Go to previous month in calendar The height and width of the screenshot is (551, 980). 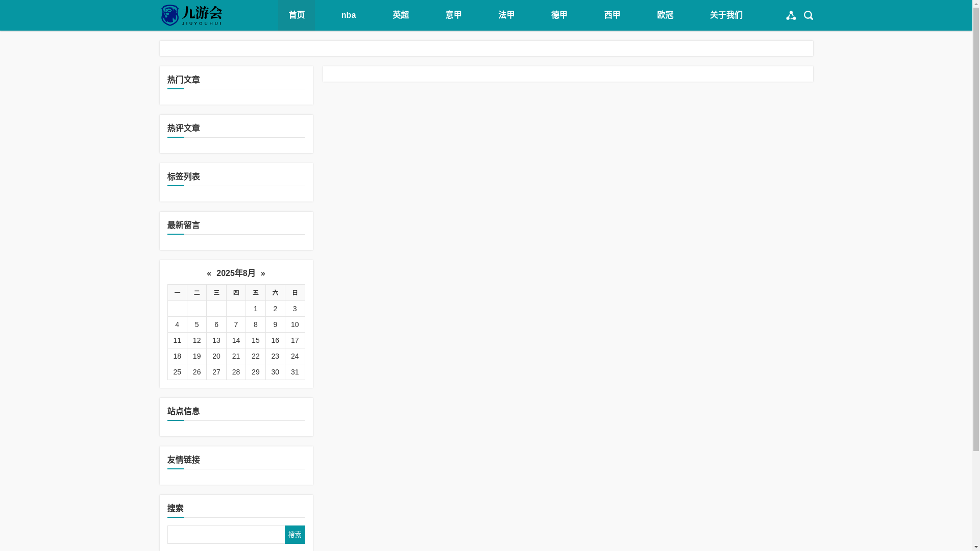(x=209, y=273)
